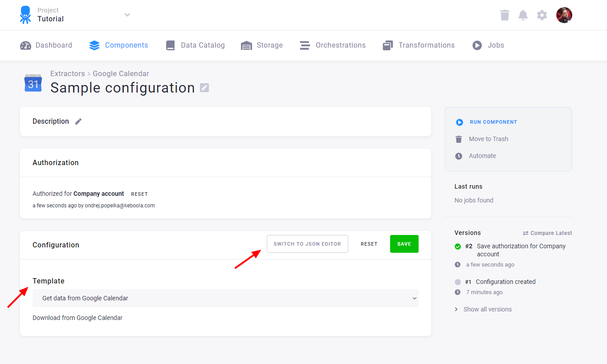Click the 'No jobs found' text
The width and height of the screenshot is (607, 364).
point(474,200)
